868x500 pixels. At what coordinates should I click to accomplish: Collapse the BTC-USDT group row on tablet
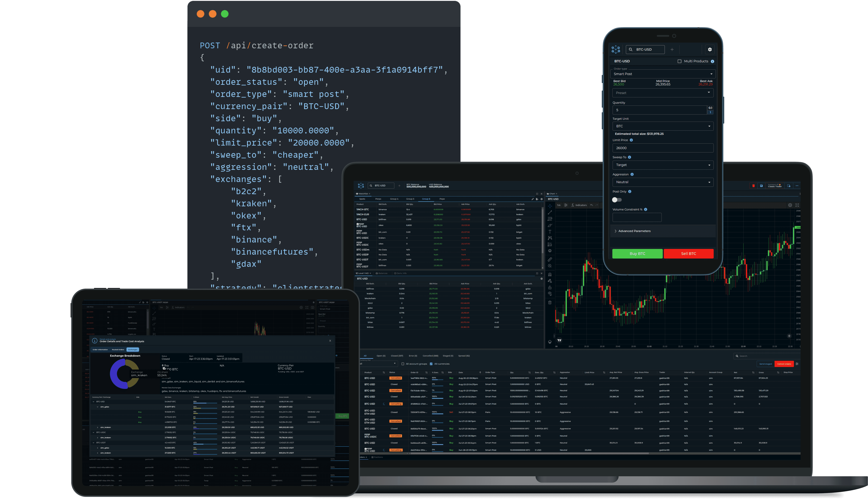[x=93, y=443]
